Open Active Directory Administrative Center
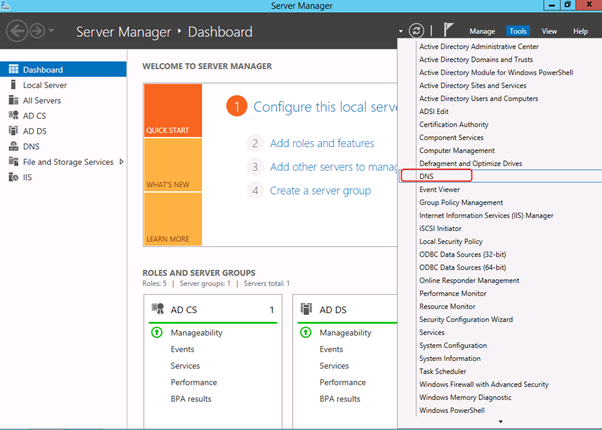Viewport: 602px width, 430px height. pos(479,46)
